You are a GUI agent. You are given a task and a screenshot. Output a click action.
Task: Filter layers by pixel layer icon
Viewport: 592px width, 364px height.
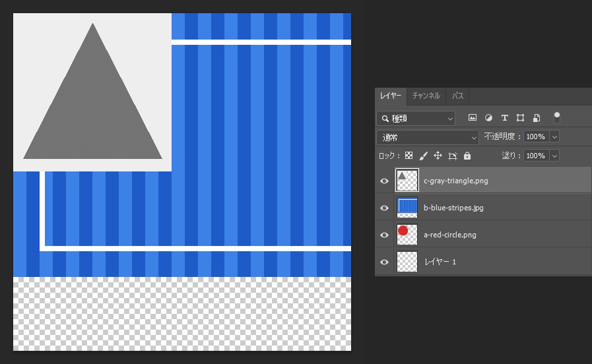click(472, 117)
